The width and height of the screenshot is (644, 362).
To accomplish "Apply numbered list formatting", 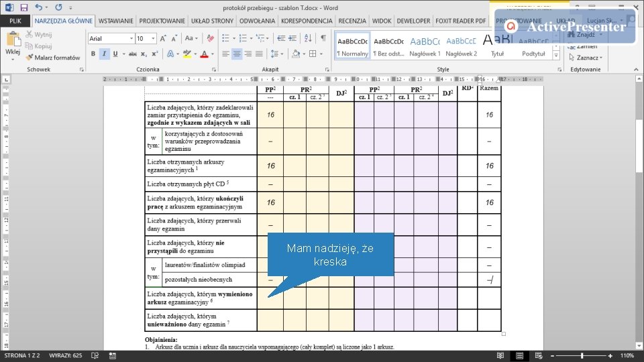I will coord(243,38).
